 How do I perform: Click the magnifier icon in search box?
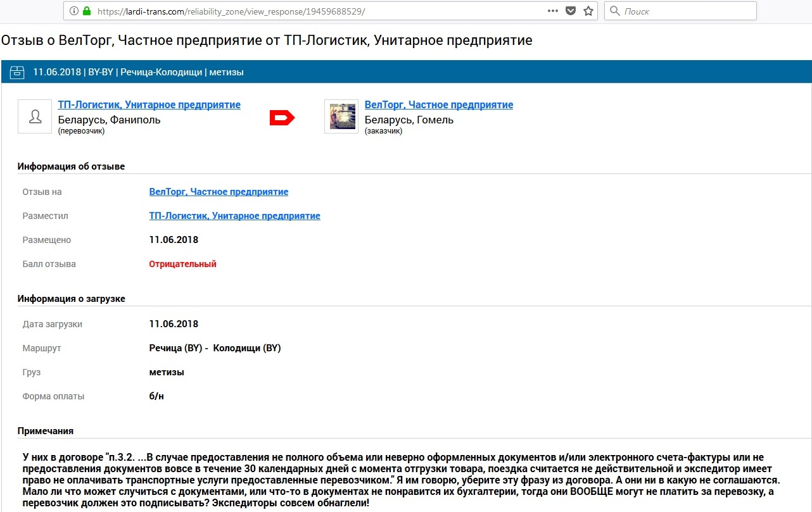point(614,11)
